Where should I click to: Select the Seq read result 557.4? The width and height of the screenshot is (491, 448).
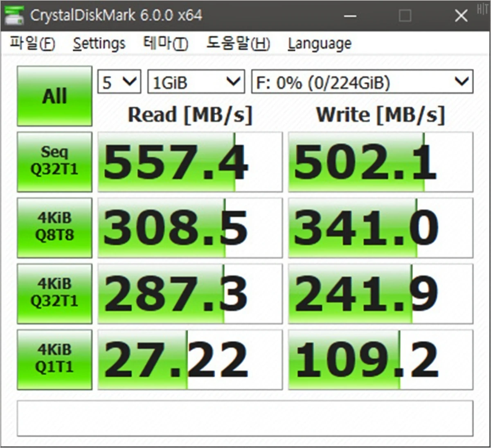[190, 162]
